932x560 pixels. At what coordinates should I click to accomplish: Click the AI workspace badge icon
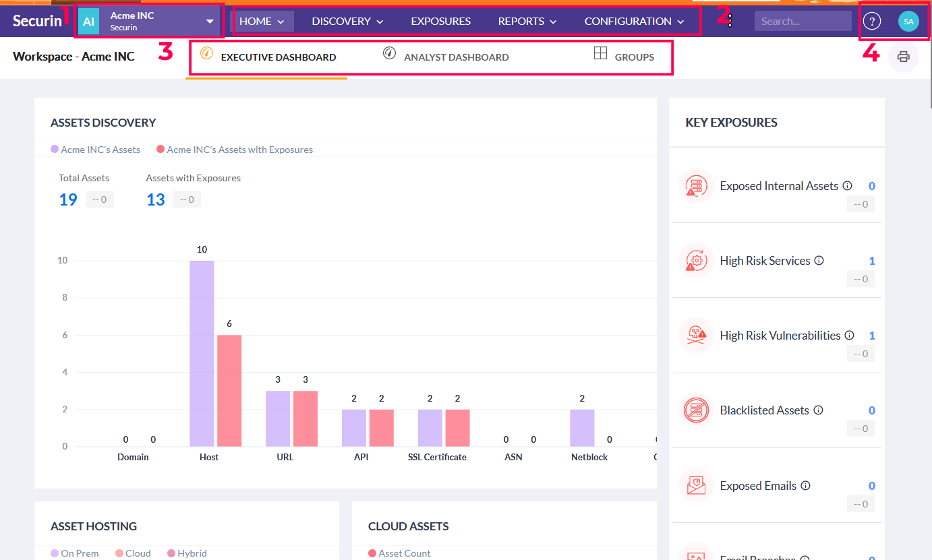pos(88,22)
